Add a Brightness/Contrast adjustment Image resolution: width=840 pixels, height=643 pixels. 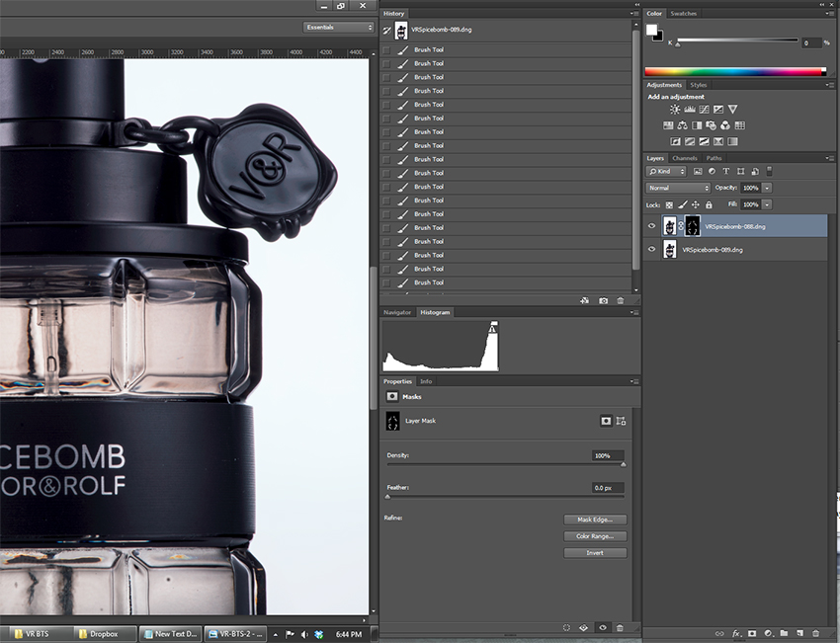tap(675, 110)
